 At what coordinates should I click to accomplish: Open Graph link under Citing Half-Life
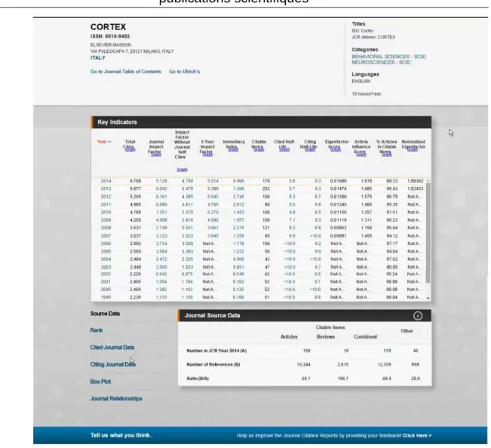click(310, 149)
